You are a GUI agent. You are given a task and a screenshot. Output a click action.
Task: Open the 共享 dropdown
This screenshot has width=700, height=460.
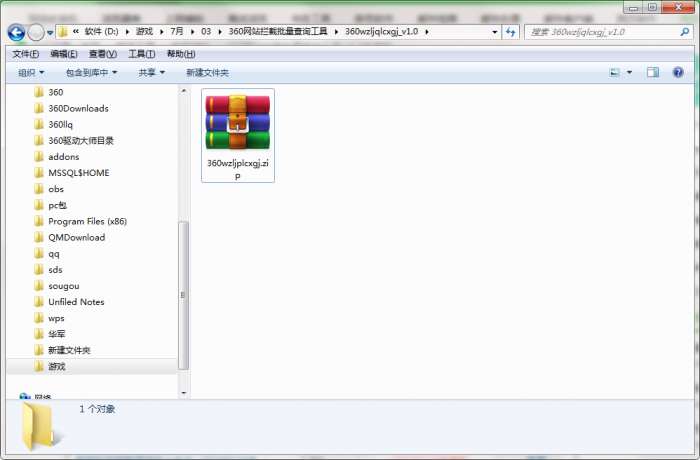point(151,72)
